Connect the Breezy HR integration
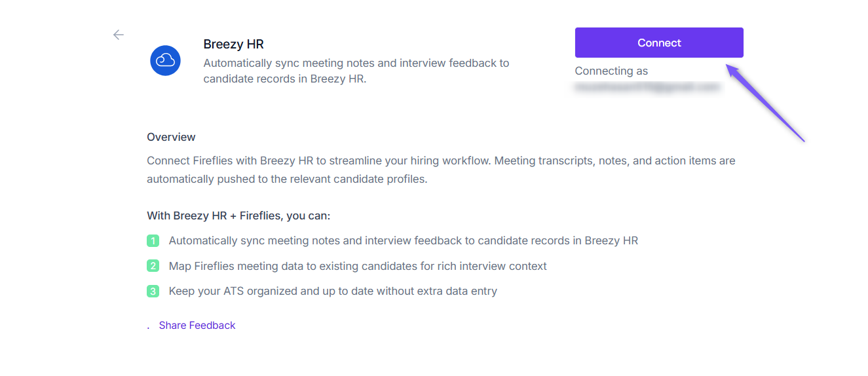The width and height of the screenshot is (868, 376). (659, 43)
